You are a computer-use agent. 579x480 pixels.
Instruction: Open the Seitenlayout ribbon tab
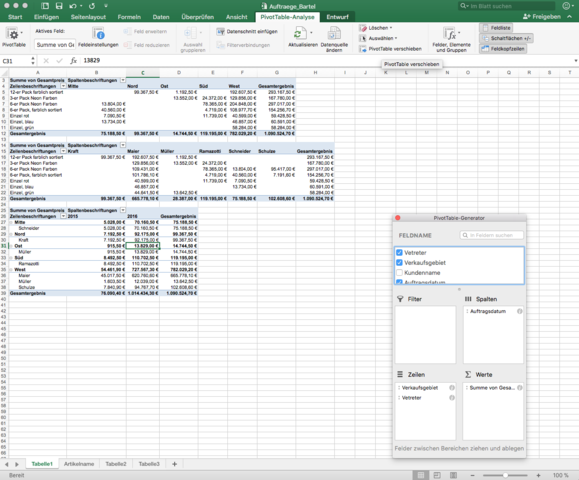pyautogui.click(x=88, y=17)
